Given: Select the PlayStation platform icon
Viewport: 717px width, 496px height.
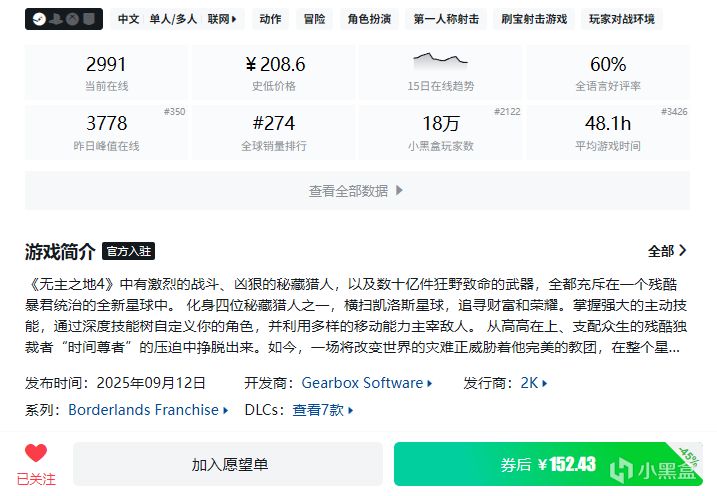Looking at the screenshot, I should point(56,19).
